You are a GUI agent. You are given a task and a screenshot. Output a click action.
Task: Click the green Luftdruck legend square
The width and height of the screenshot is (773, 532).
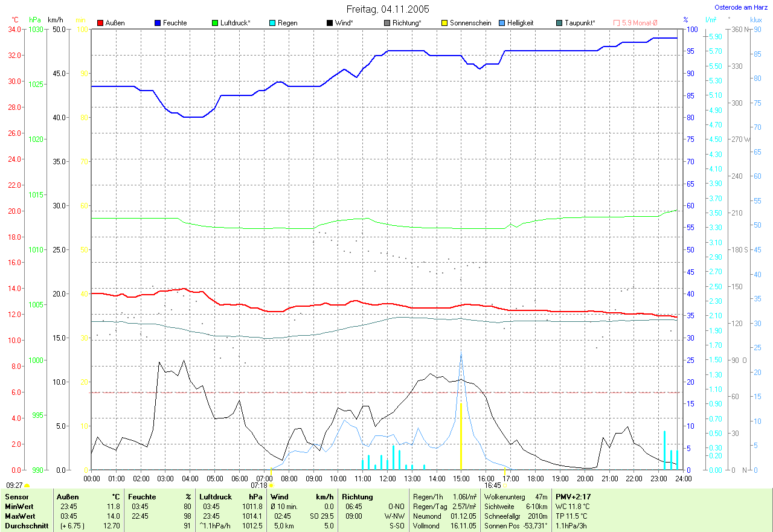(215, 23)
